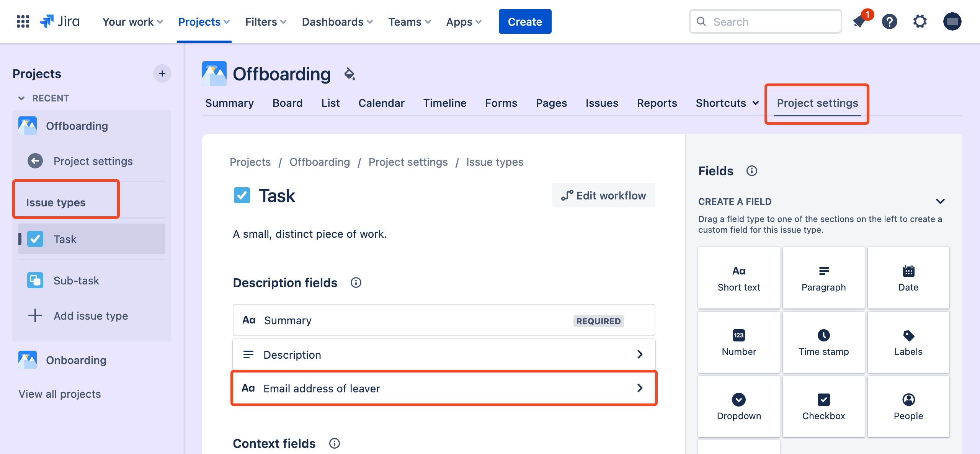Click the blue Create button
Screen dimensions: 980x454
pos(525,21)
